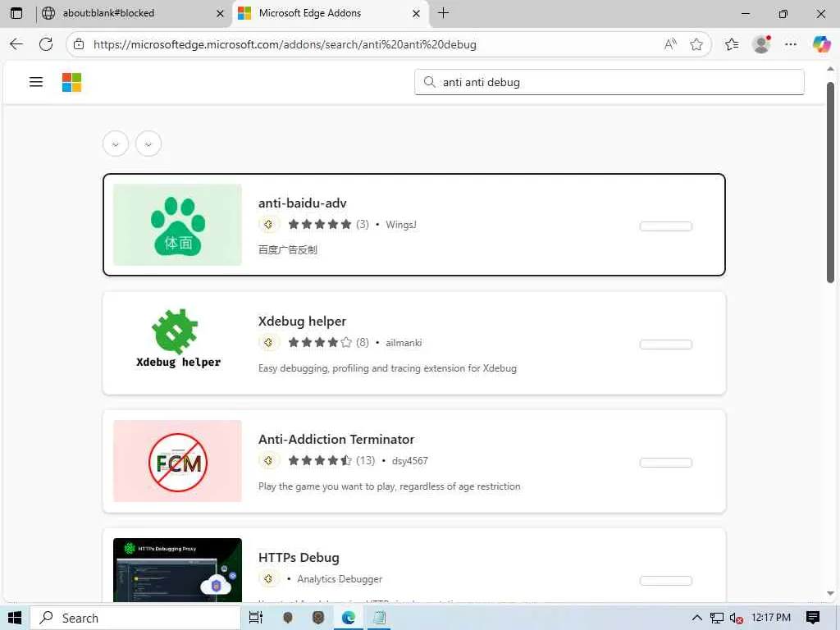The height and width of the screenshot is (630, 840).
Task: Click the Xdebug helper star rating
Action: [x=320, y=342]
